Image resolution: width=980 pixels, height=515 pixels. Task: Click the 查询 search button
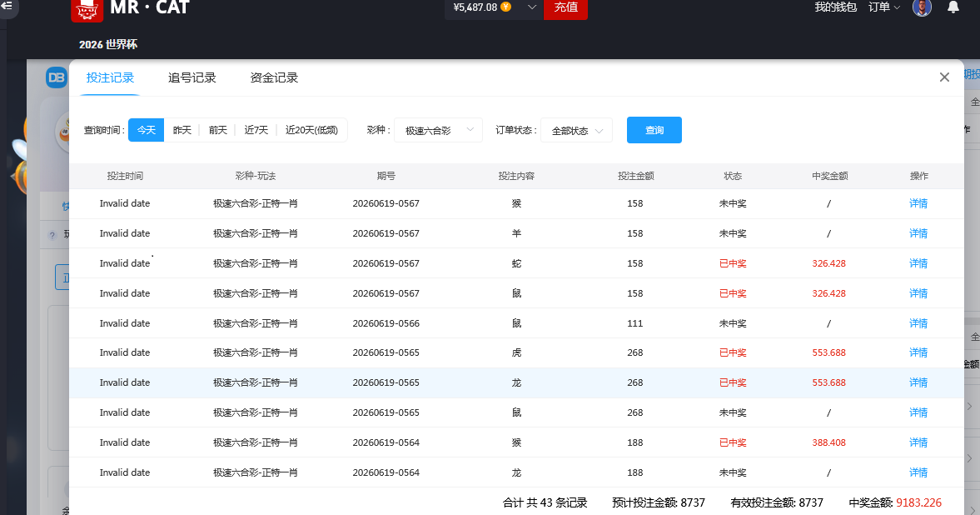tap(654, 130)
